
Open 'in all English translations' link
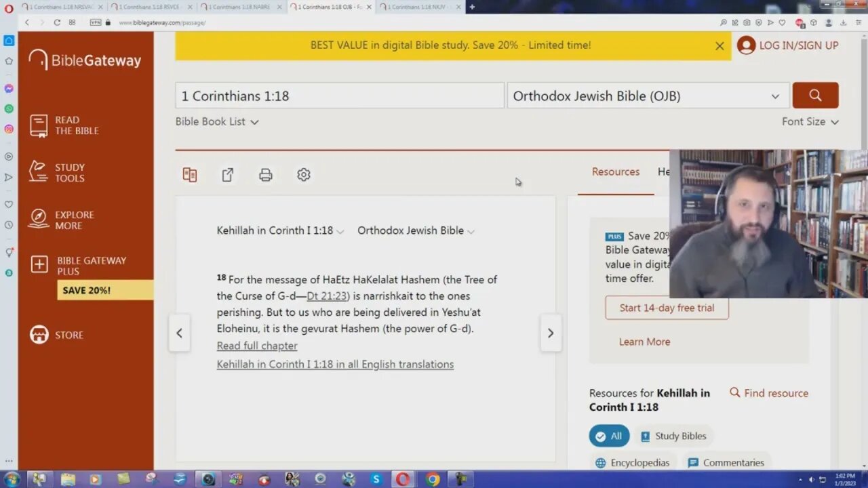click(335, 365)
